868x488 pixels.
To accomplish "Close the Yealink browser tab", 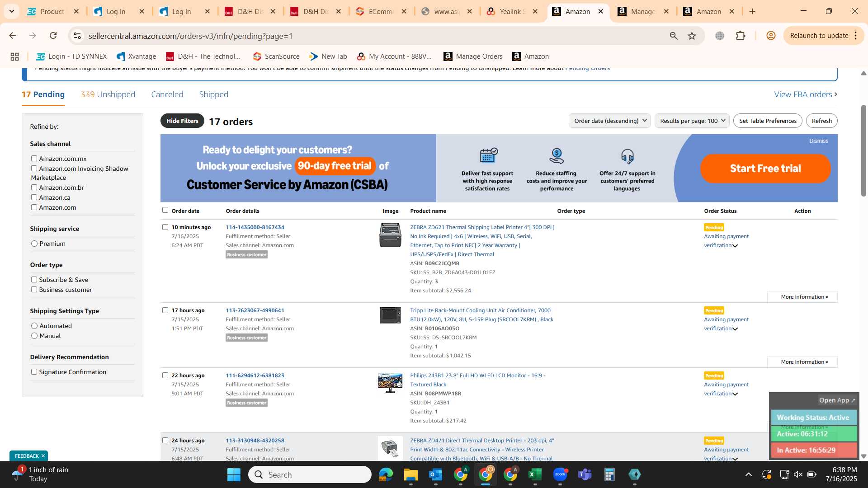I will click(x=535, y=11).
